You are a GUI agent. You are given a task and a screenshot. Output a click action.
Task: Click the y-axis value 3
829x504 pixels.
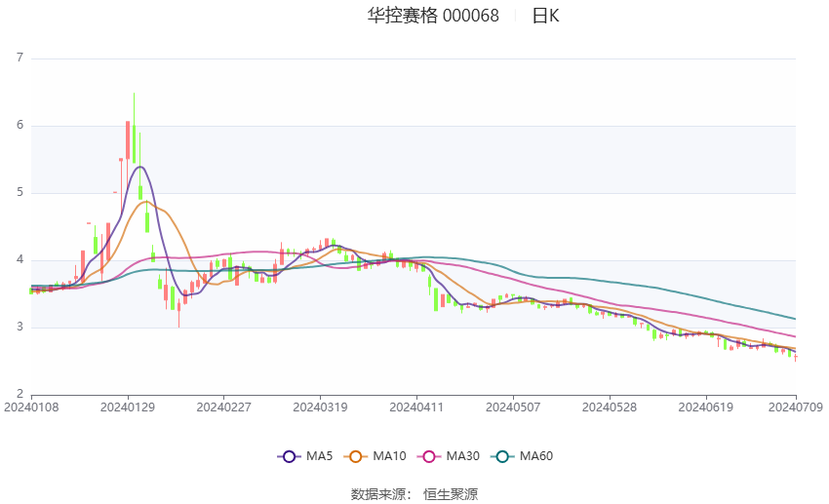20,327
